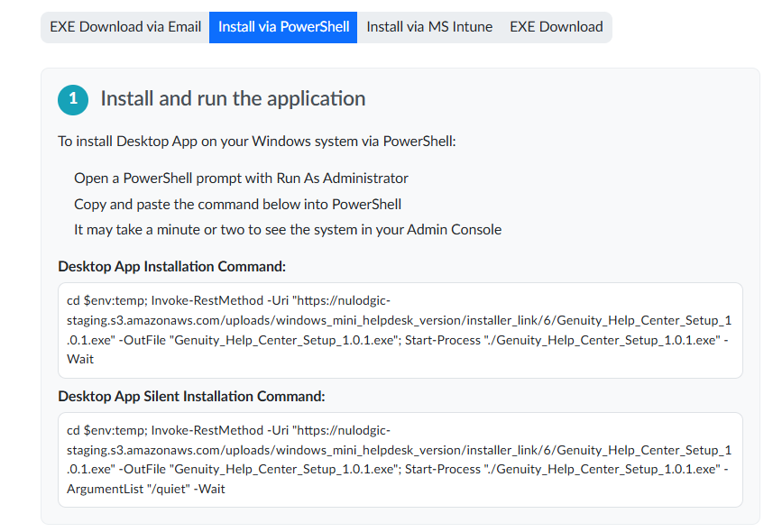
Task: Click the To install Desktop App intro sentence
Action: (x=257, y=142)
